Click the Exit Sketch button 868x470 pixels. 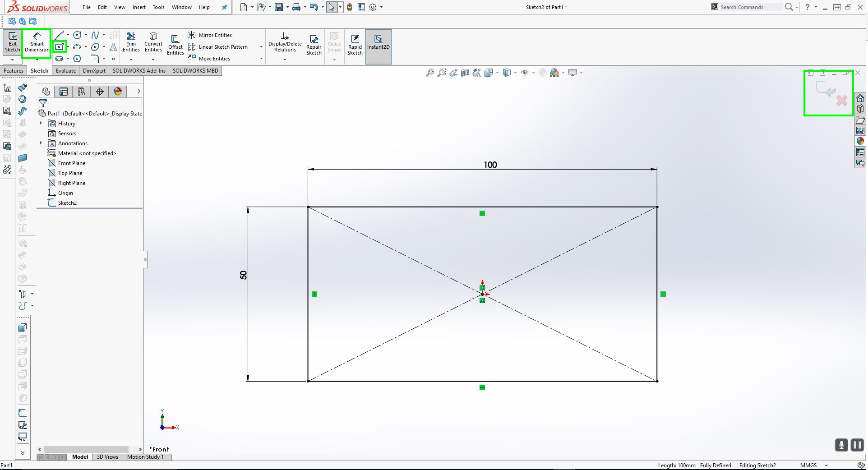13,42
